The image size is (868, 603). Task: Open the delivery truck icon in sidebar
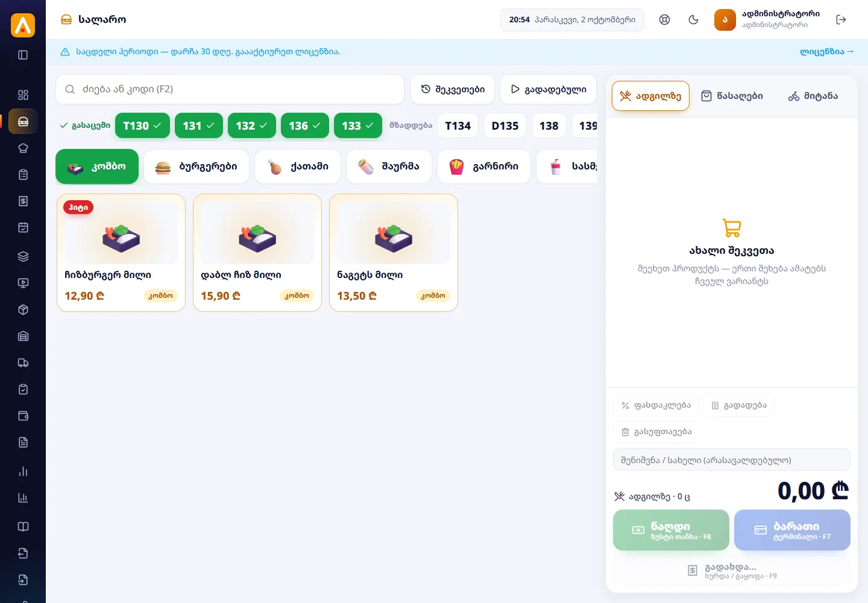pyautogui.click(x=23, y=362)
